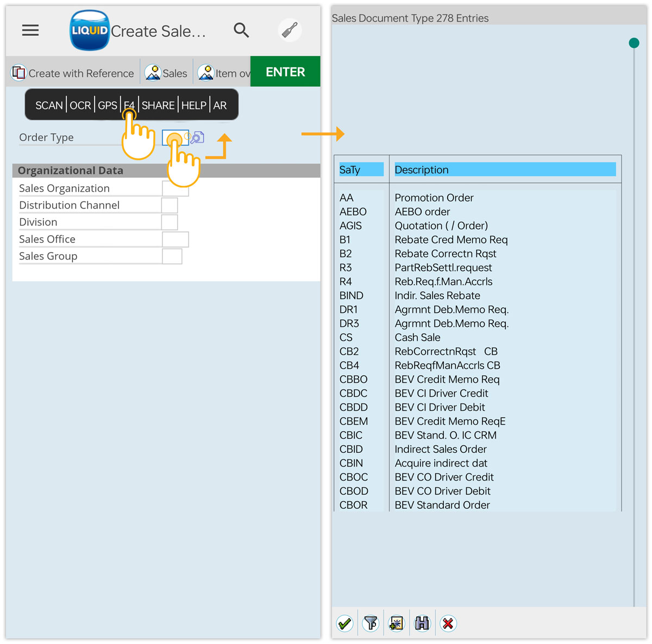Focus the Distribution Channel input field
The height and width of the screenshot is (644, 652).
pos(170,205)
